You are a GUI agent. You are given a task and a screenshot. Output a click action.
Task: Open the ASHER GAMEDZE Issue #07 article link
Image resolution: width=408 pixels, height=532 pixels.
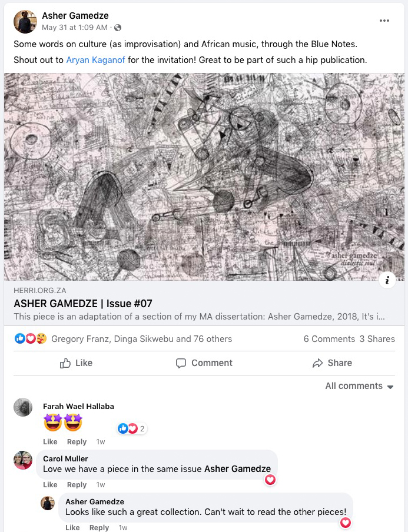point(83,303)
